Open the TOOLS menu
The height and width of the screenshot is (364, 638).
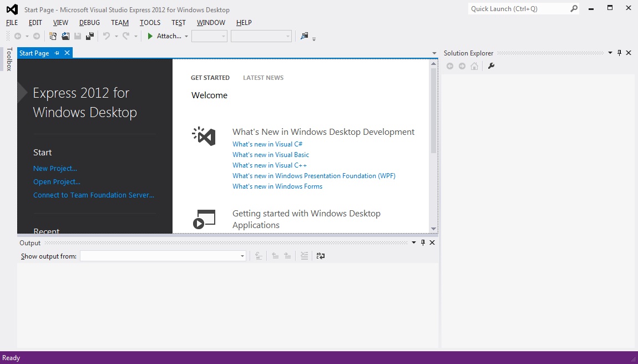[x=150, y=23]
